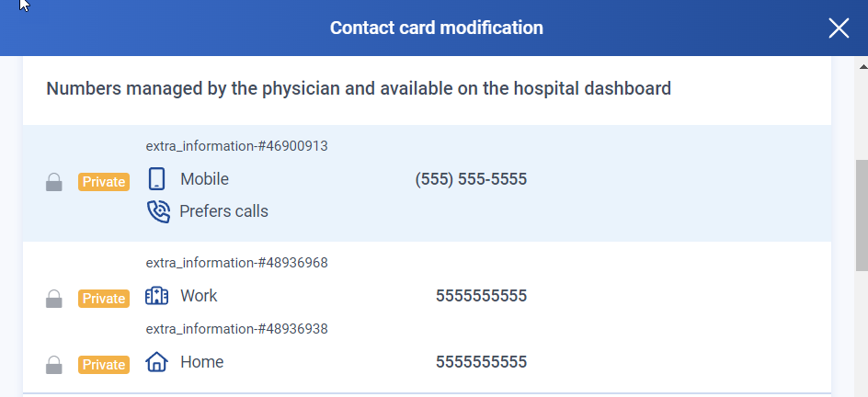This screenshot has height=397, width=868.
Task: Click the Prefers calls phone icon
Action: point(158,211)
